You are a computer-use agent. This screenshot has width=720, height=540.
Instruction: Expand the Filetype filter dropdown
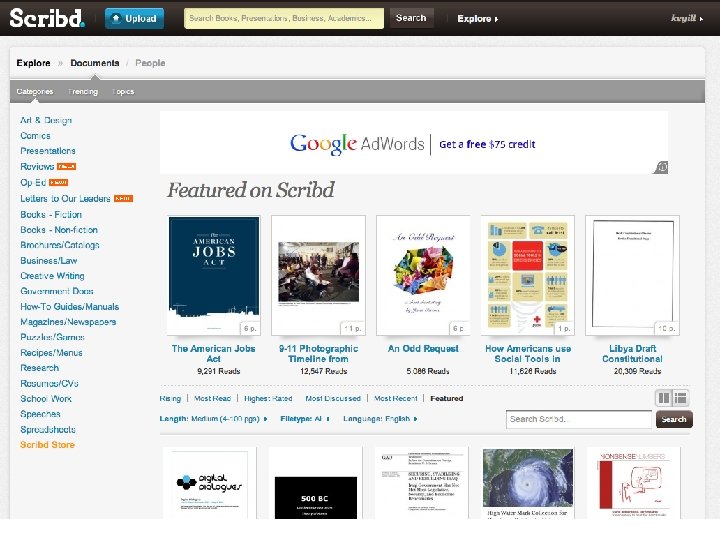tap(305, 419)
